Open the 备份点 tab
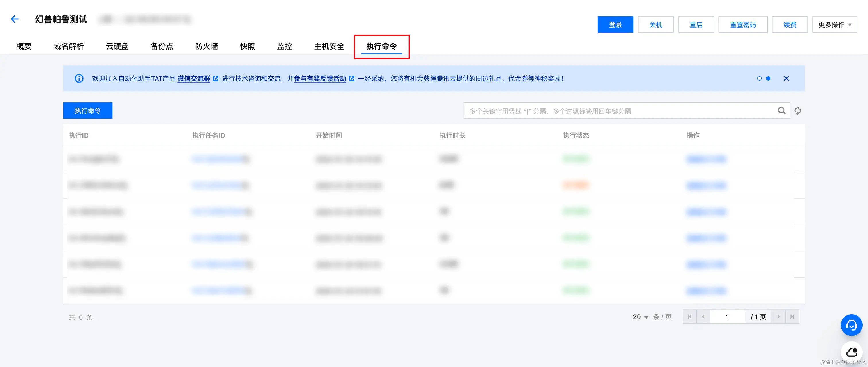 [x=162, y=46]
